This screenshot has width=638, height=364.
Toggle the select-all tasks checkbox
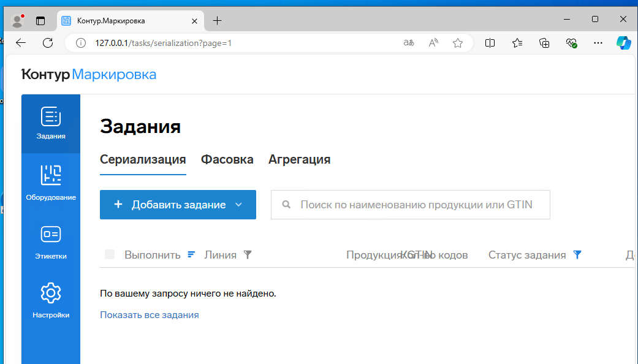(110, 255)
